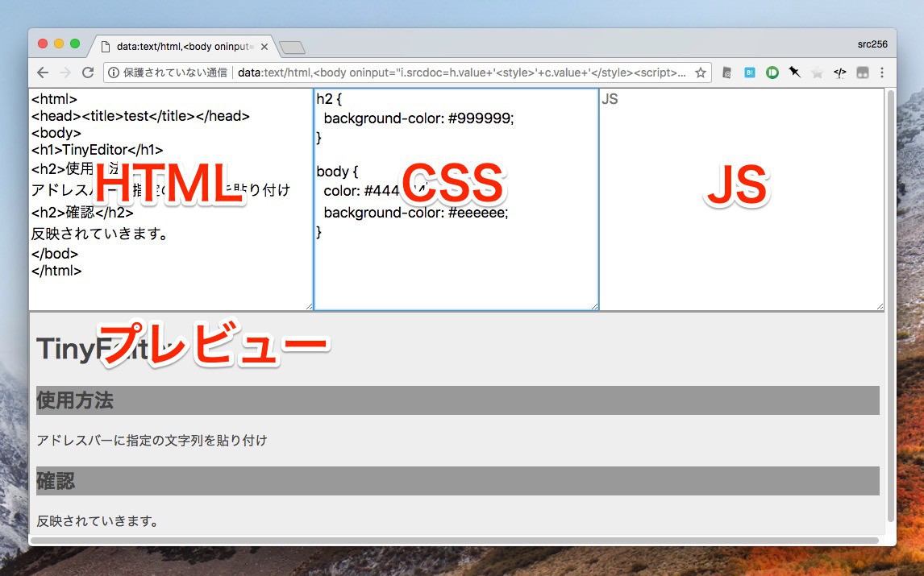Click the 確認 heading in preview
The width and height of the screenshot is (924, 576).
pos(56,481)
